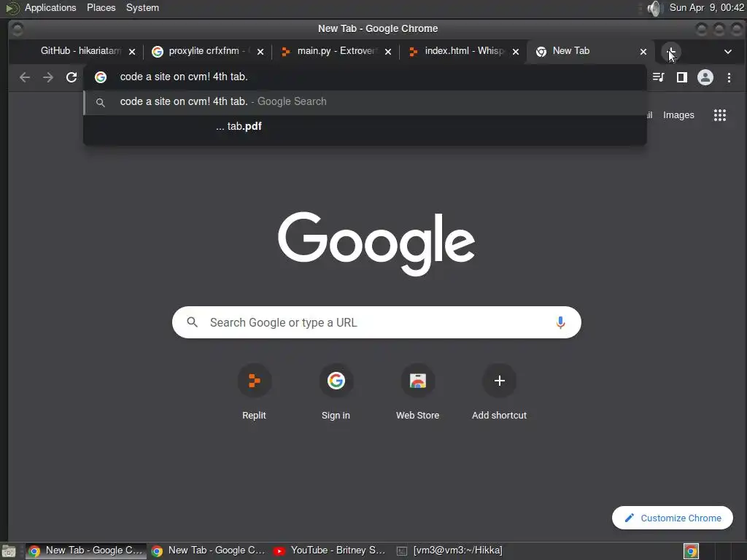
Task: Reload the current page
Action: [x=71, y=77]
